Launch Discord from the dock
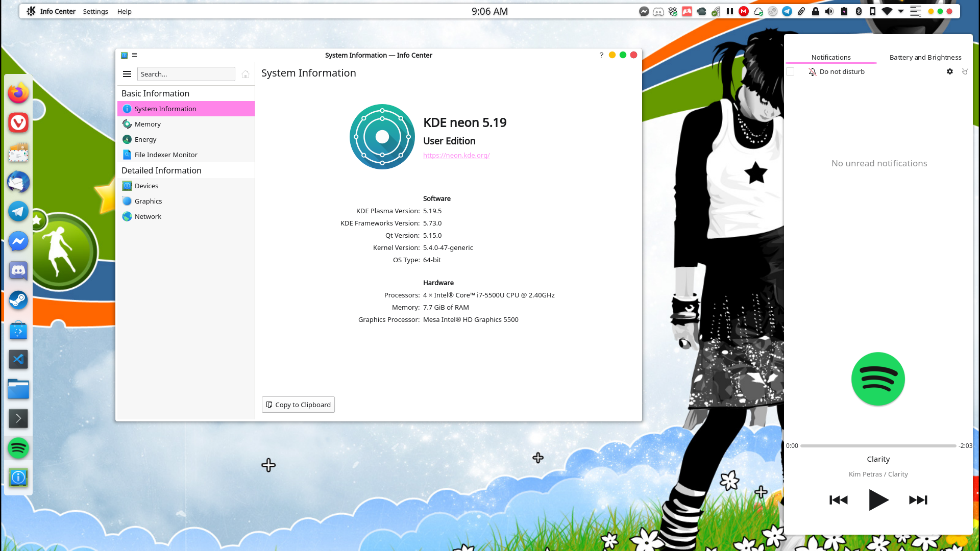Image resolution: width=980 pixels, height=551 pixels. tap(18, 271)
